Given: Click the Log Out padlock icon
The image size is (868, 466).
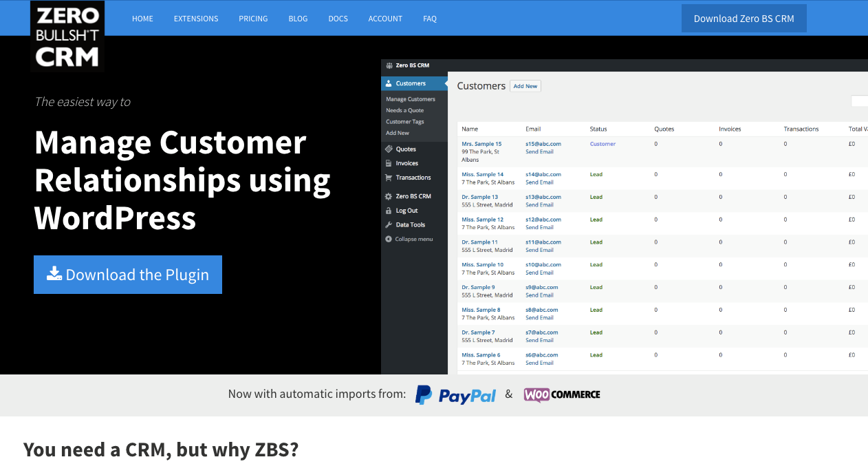Looking at the screenshot, I should tap(389, 210).
